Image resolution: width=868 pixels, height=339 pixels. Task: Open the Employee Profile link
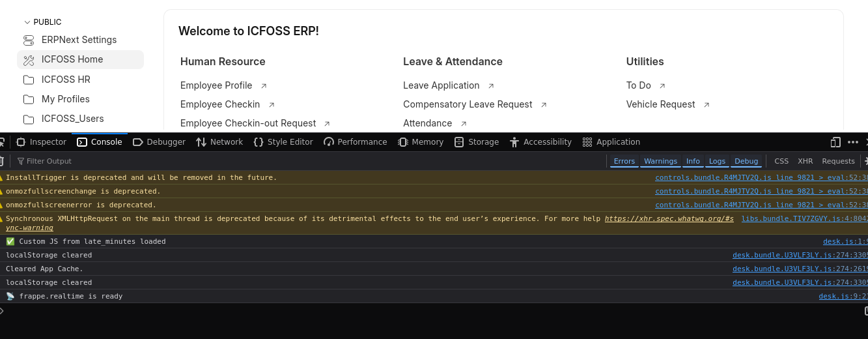[x=216, y=85]
